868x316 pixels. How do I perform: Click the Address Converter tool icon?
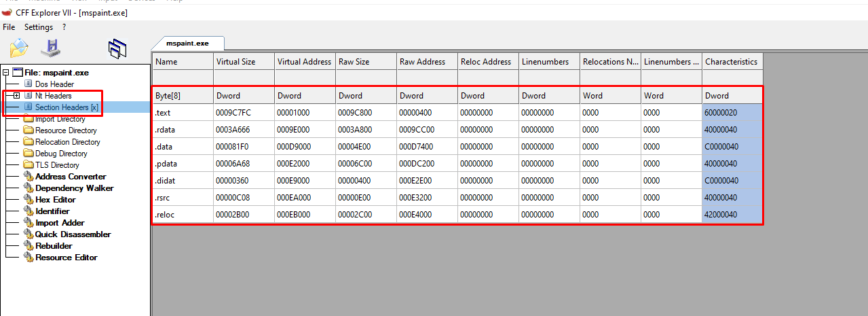click(29, 176)
